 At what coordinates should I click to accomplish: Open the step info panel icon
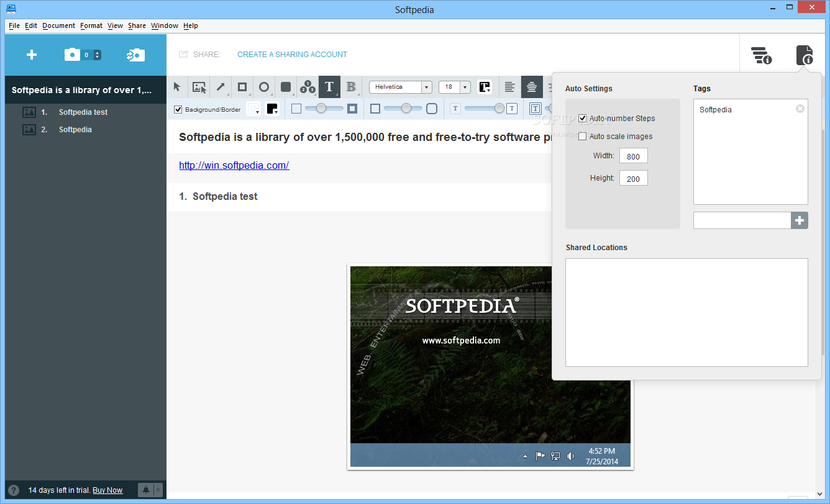click(x=761, y=55)
